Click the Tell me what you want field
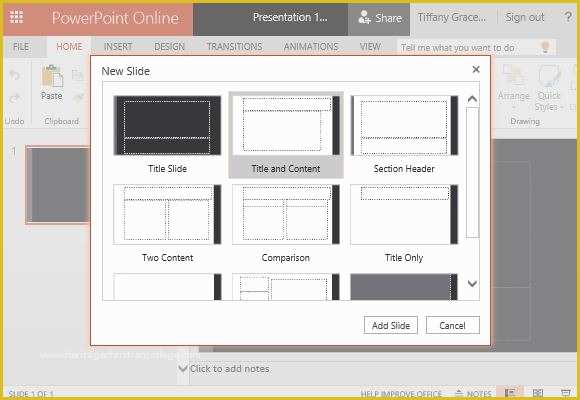 477,47
